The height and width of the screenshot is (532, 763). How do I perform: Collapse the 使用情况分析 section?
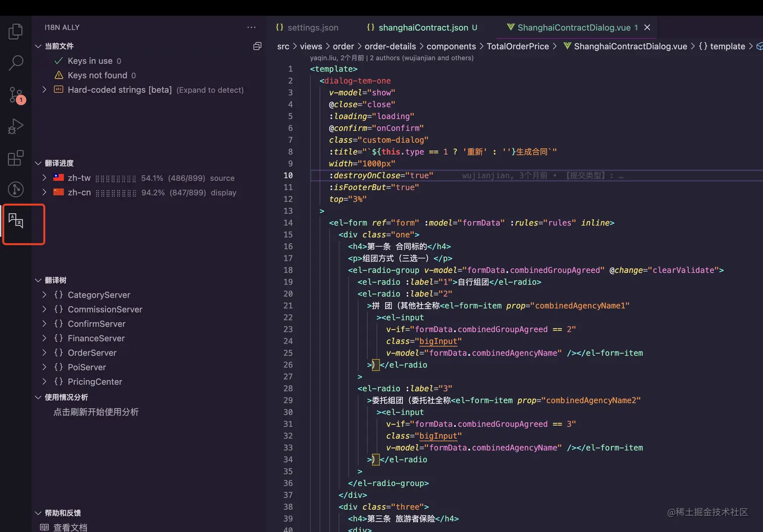pos(38,397)
